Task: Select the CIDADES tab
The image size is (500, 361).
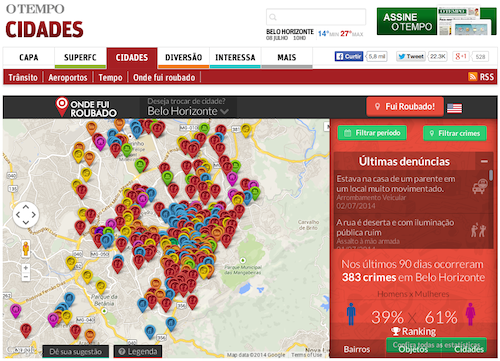Action: [132, 57]
